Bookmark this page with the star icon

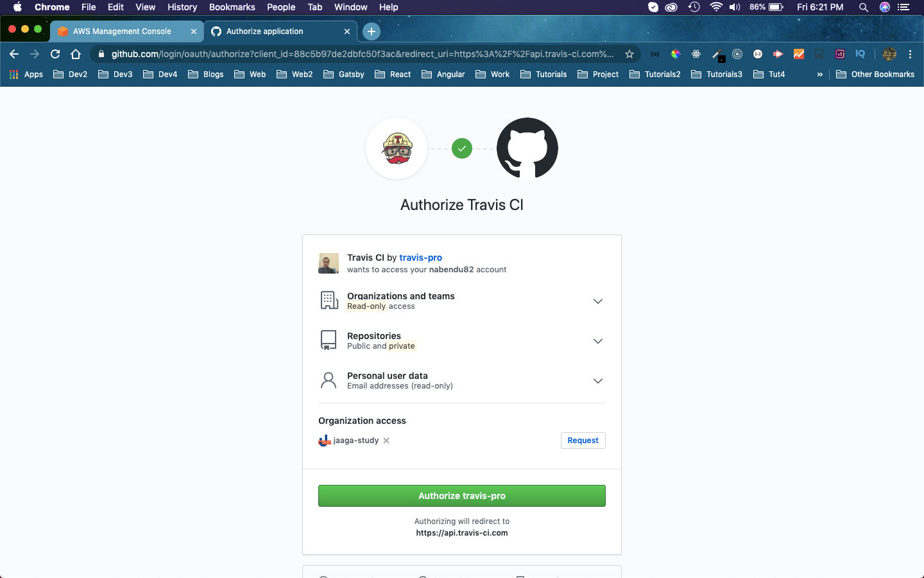click(629, 54)
